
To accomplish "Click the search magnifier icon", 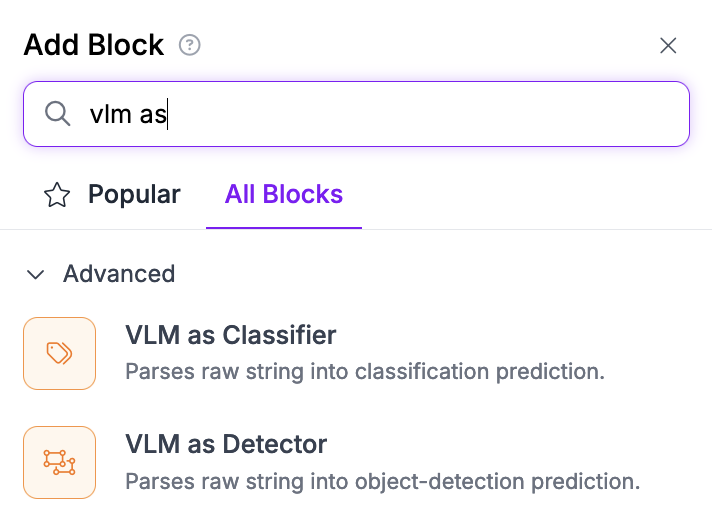I will (x=58, y=114).
